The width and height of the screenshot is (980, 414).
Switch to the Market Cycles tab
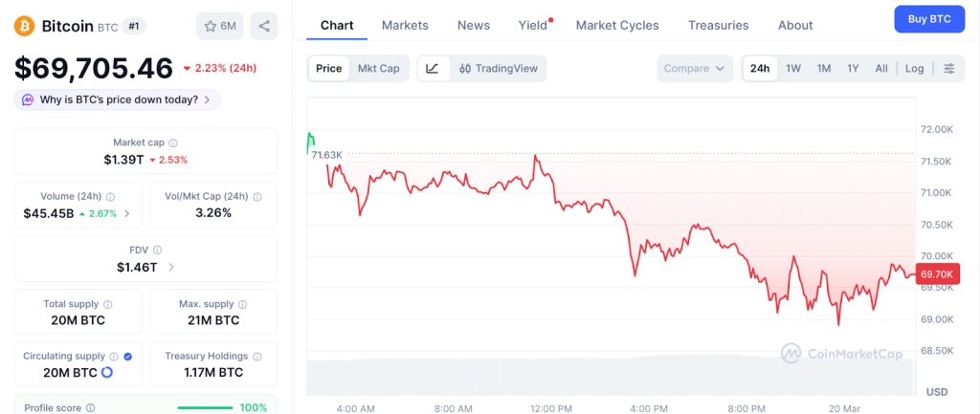tap(617, 25)
